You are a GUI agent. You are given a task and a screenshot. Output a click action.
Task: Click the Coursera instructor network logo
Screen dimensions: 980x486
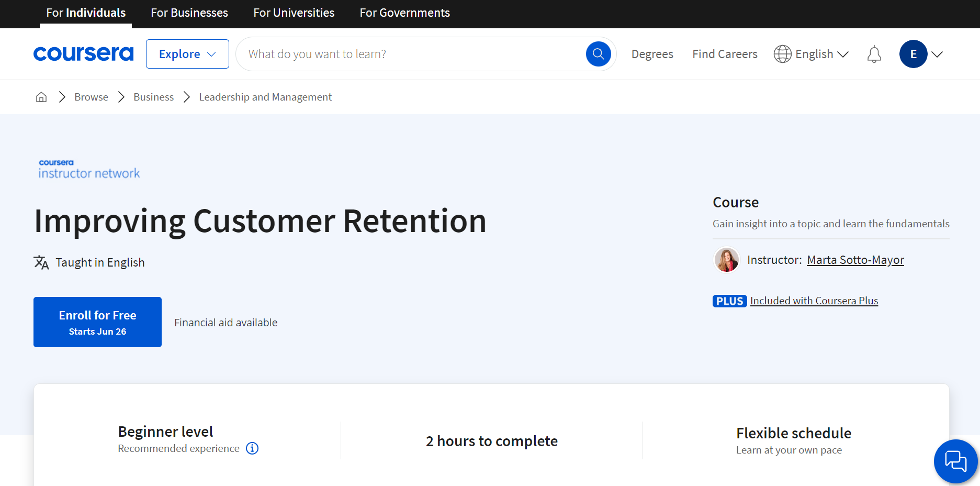tap(89, 169)
